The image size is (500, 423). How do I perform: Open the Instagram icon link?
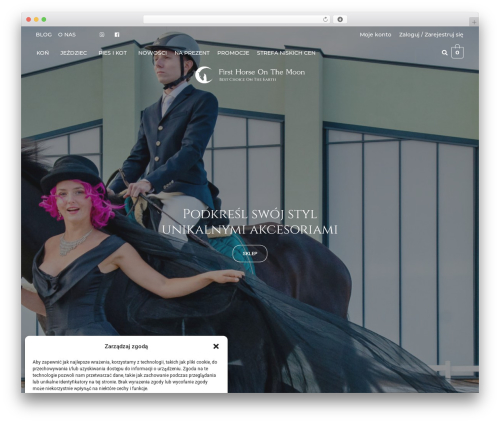(x=102, y=35)
